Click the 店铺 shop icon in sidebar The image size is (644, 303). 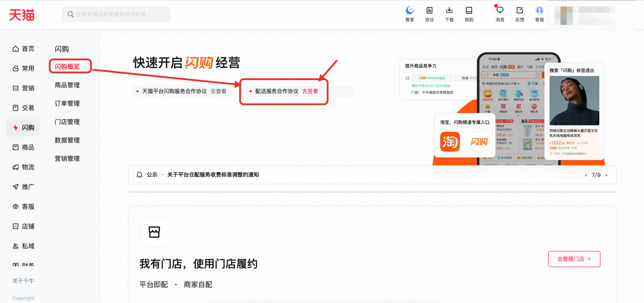click(16, 226)
